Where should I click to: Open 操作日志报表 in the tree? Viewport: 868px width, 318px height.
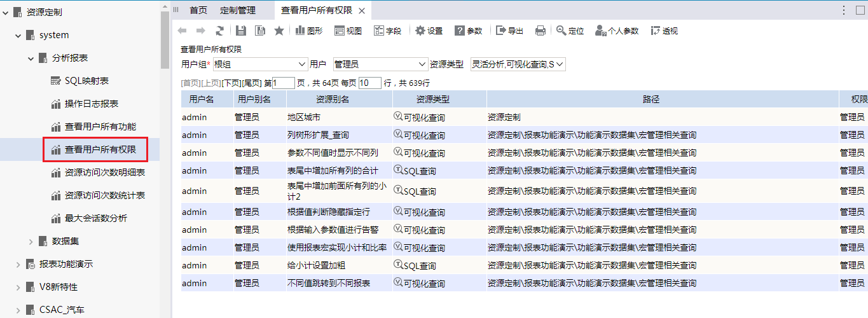92,104
